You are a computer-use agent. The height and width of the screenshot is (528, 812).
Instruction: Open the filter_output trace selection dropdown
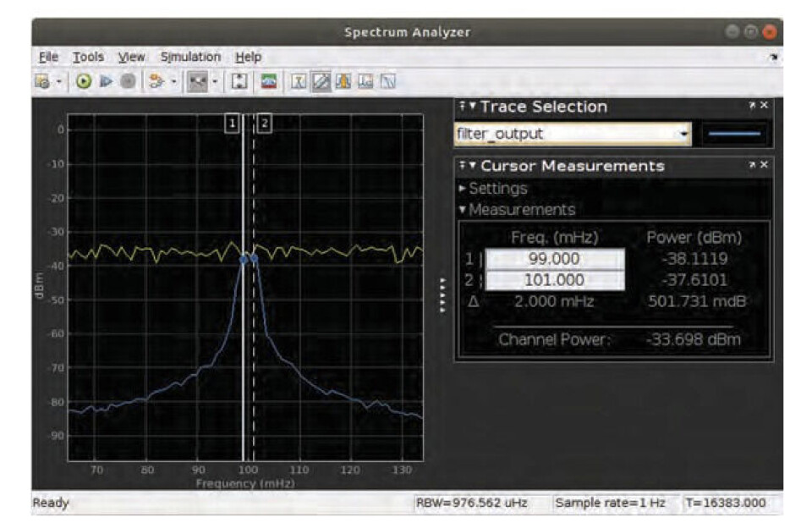tap(573, 134)
